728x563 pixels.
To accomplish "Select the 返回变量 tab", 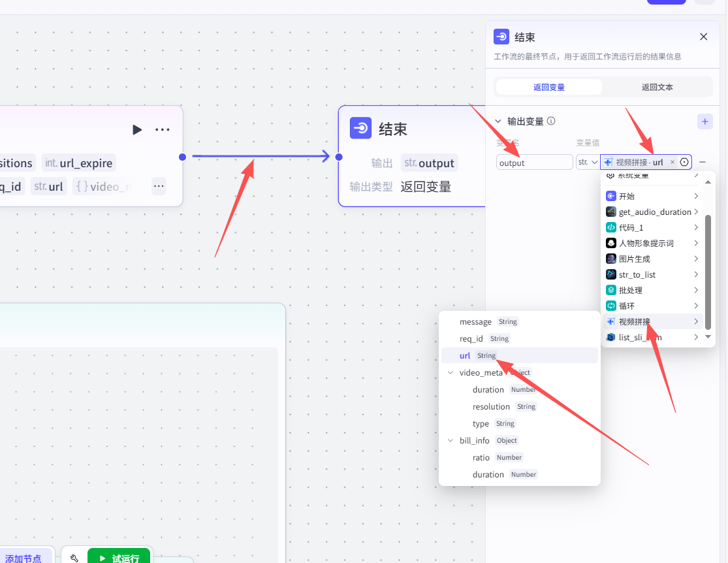I will click(x=548, y=87).
